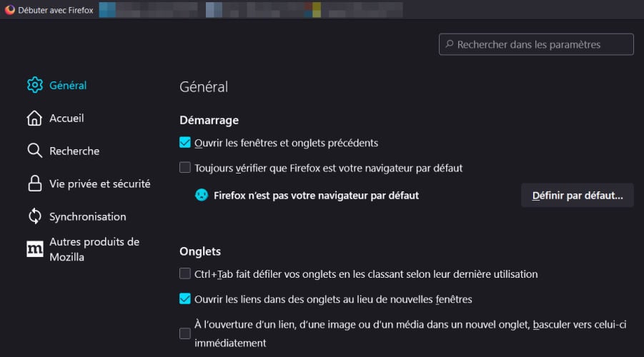Click the Firefox logo in the tab

pos(10,10)
